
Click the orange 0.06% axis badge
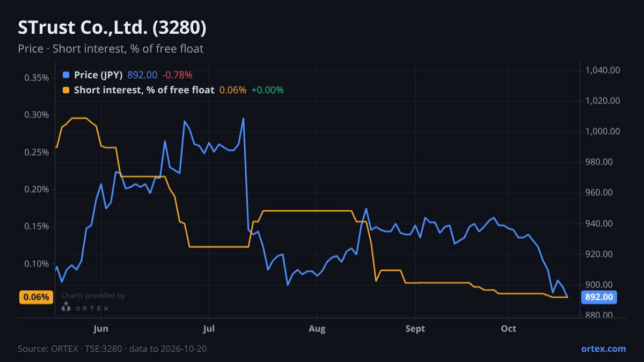[36, 297]
